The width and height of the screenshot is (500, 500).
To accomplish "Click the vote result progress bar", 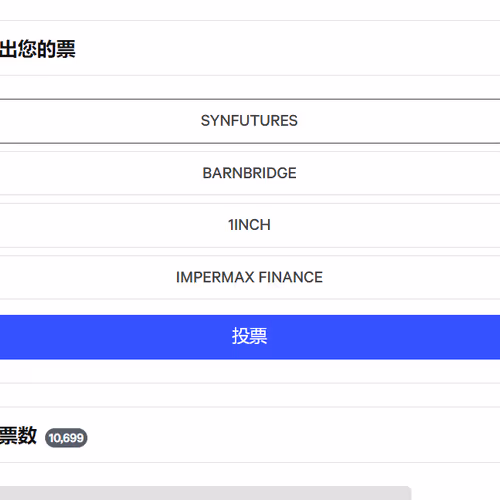I will [206, 493].
